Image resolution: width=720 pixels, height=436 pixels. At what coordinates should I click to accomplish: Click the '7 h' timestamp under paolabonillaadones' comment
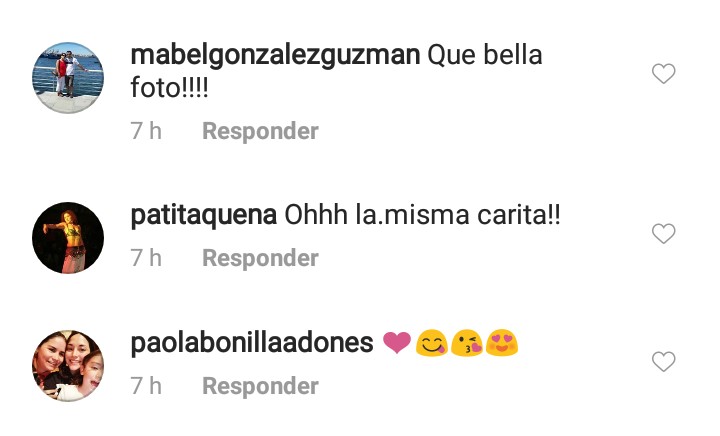146,386
